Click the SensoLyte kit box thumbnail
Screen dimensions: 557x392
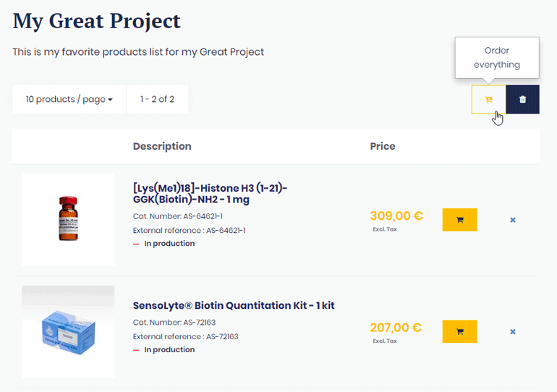(x=68, y=332)
